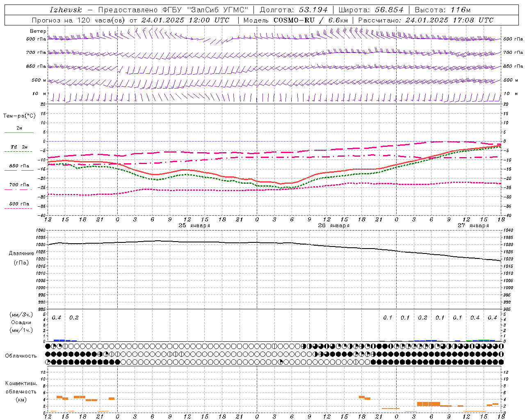This screenshot has height=420, width=525.
Task: Click the "26 января" date label
Action: pyautogui.click(x=334, y=226)
